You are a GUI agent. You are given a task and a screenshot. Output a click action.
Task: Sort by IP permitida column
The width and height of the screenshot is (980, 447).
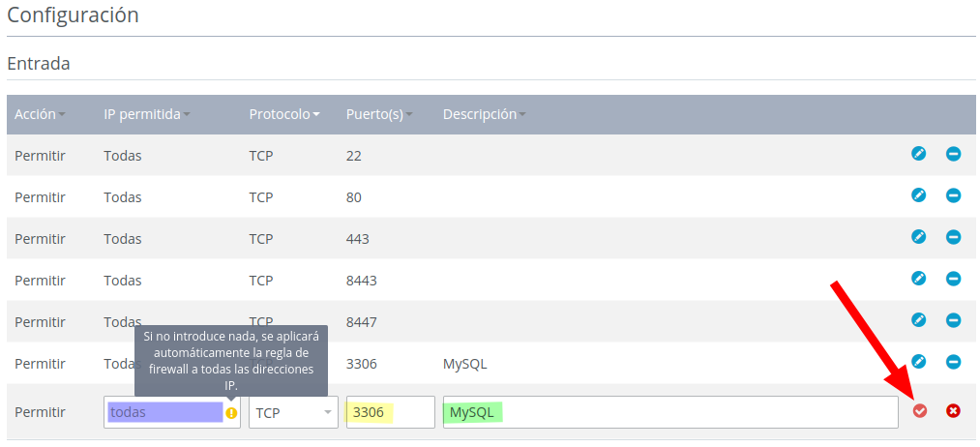pos(146,114)
